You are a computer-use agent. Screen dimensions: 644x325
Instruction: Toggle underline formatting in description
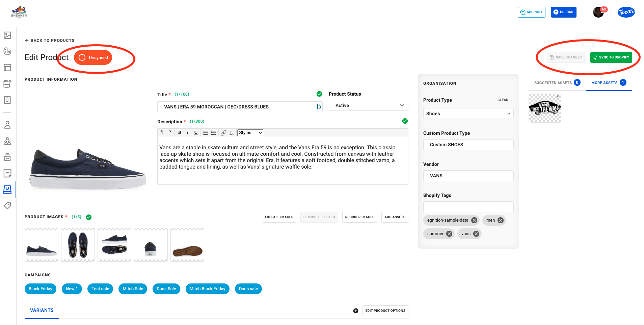[196, 133]
